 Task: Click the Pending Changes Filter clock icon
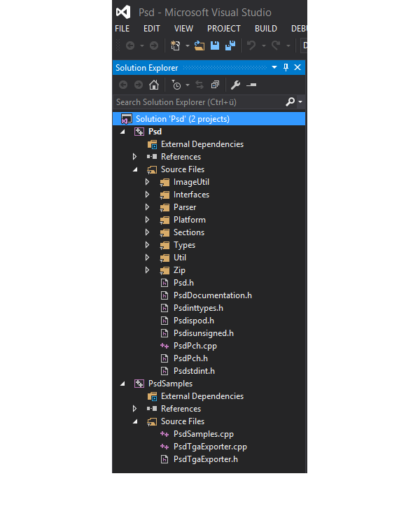(x=176, y=85)
